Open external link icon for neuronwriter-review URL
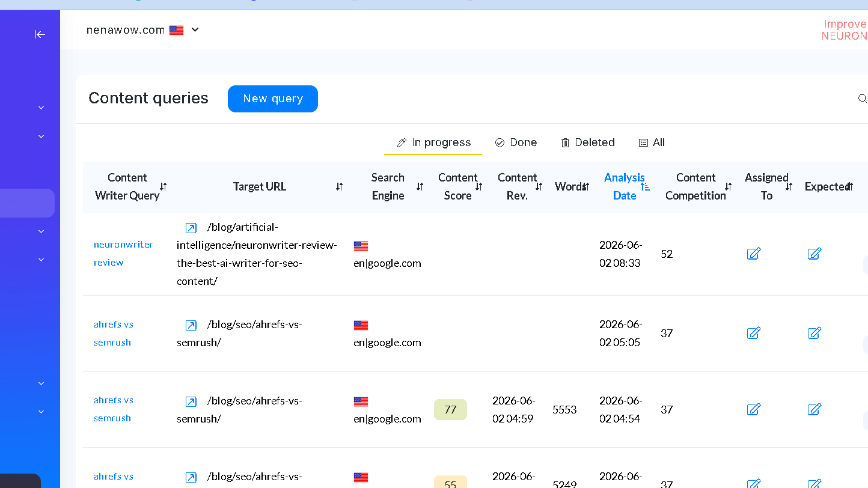 191,228
